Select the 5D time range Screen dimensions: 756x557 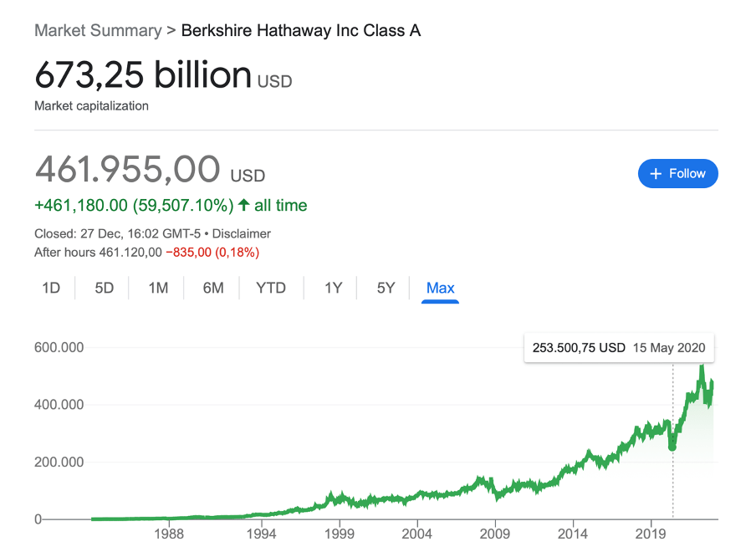point(105,288)
